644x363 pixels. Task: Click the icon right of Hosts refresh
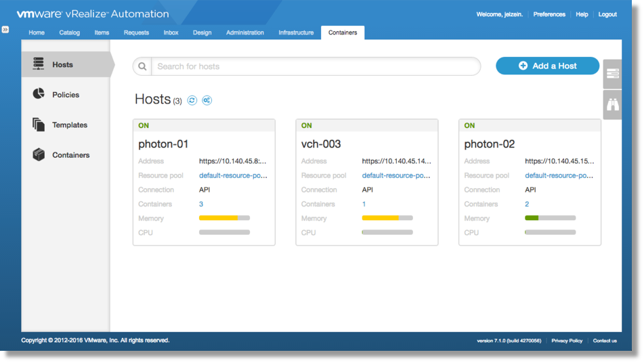pos(207,100)
